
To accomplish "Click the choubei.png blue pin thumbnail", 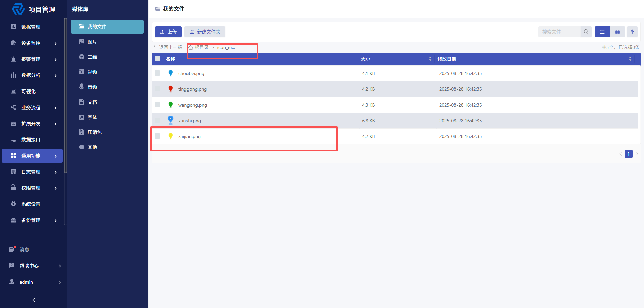I will click(x=171, y=73).
